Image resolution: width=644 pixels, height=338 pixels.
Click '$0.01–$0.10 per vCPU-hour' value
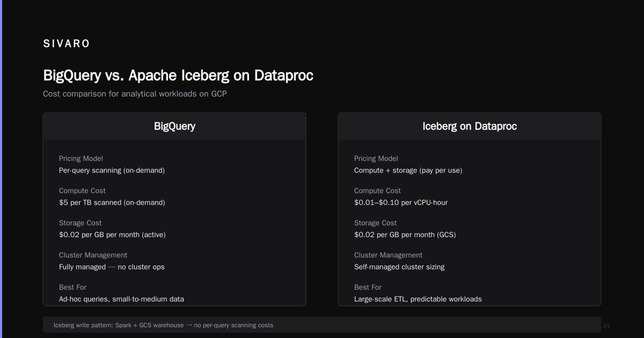coord(401,203)
